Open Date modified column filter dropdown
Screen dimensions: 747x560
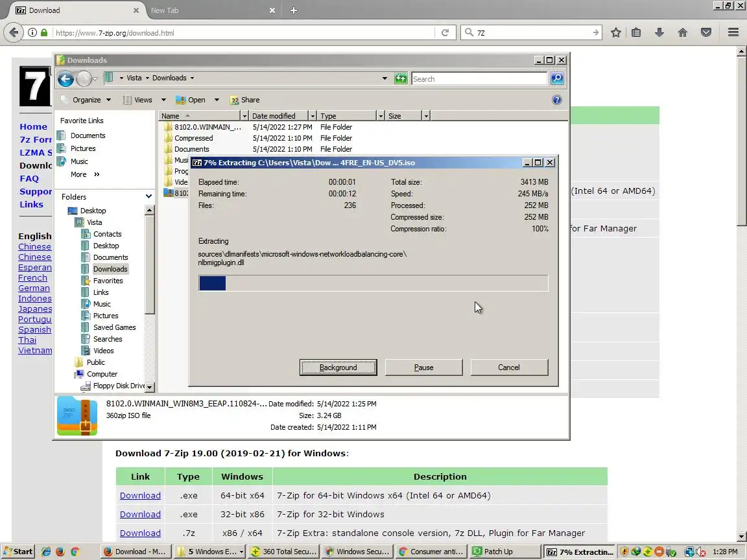[313, 116]
